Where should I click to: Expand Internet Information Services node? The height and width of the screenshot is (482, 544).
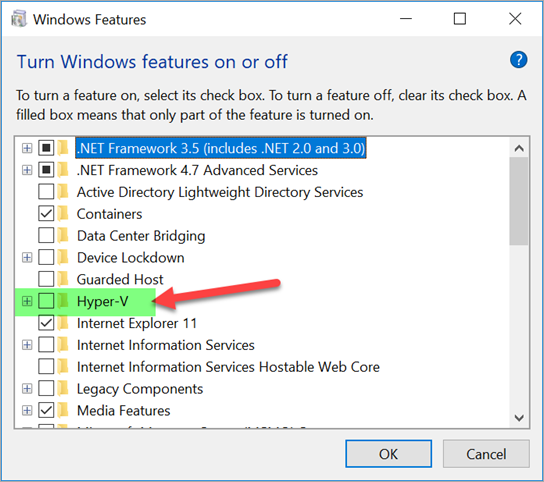pos(27,345)
